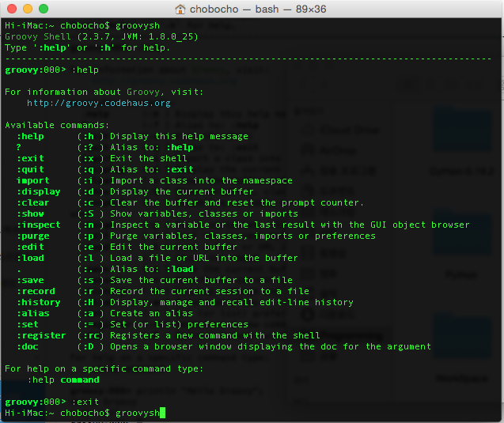Click the ':edit' command name
This screenshot has height=423, width=504.
tap(31, 247)
